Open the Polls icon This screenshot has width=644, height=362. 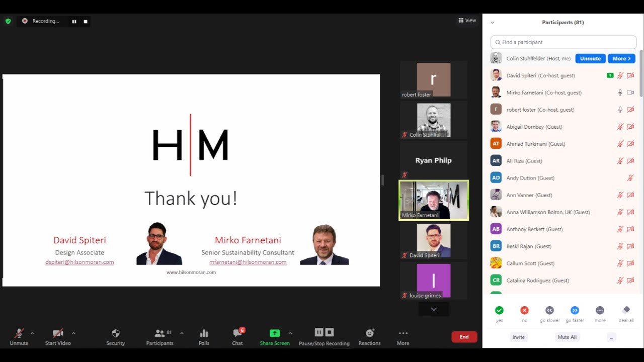[x=204, y=333]
